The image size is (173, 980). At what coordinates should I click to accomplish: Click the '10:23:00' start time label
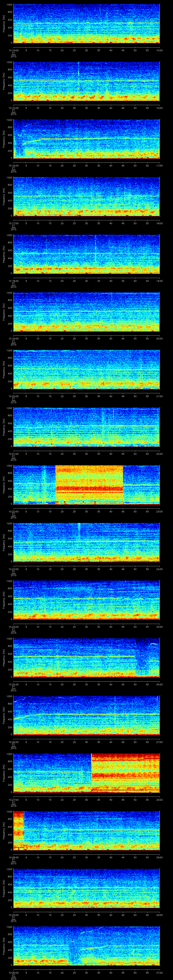(13, 569)
